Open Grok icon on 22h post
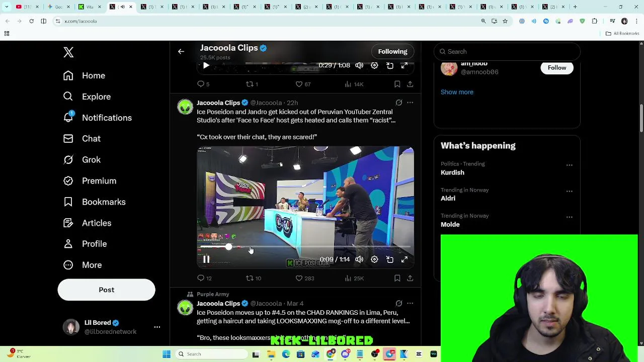Screen dimensions: 644x362 pos(398,103)
